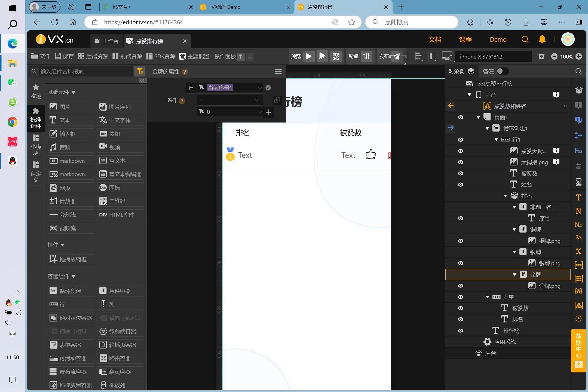Remove condition with the x icon
The image size is (588, 392).
(x=268, y=88)
